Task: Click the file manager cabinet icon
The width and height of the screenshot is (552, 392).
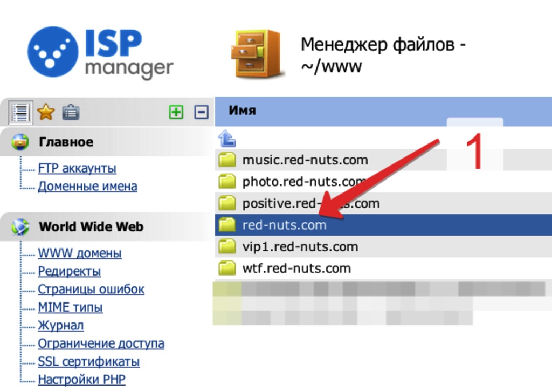Action: tap(257, 53)
